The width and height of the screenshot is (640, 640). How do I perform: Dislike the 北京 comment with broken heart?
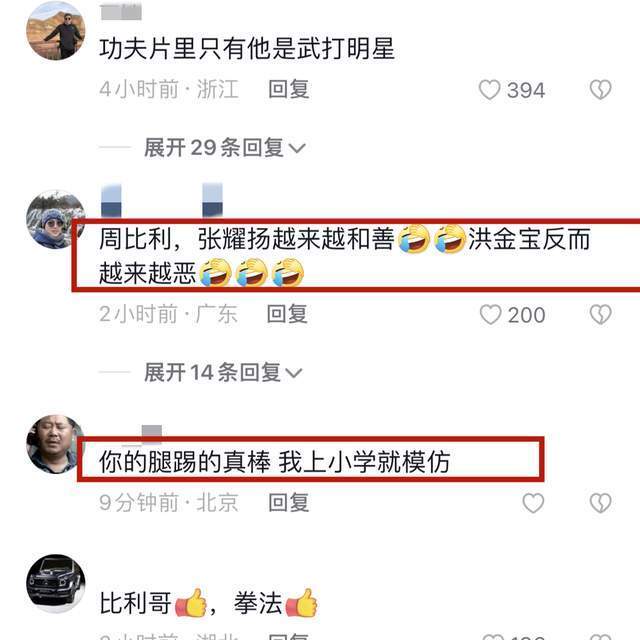600,503
